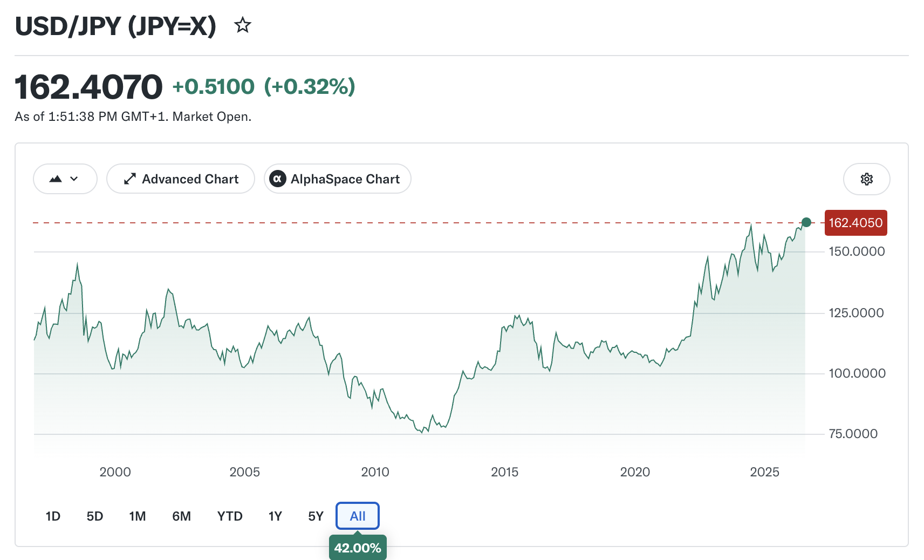
Task: Select the 5D time range
Action: click(x=95, y=516)
